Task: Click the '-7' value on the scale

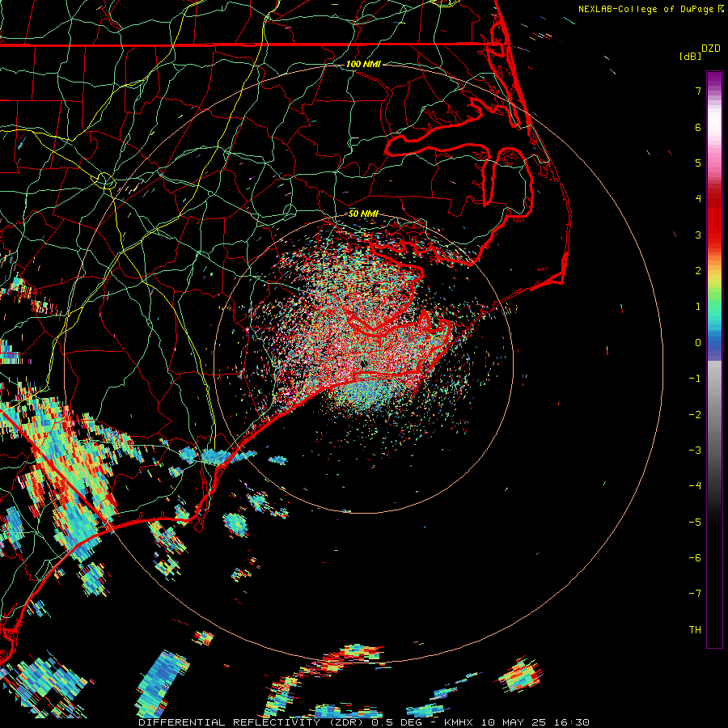Action: (x=695, y=594)
